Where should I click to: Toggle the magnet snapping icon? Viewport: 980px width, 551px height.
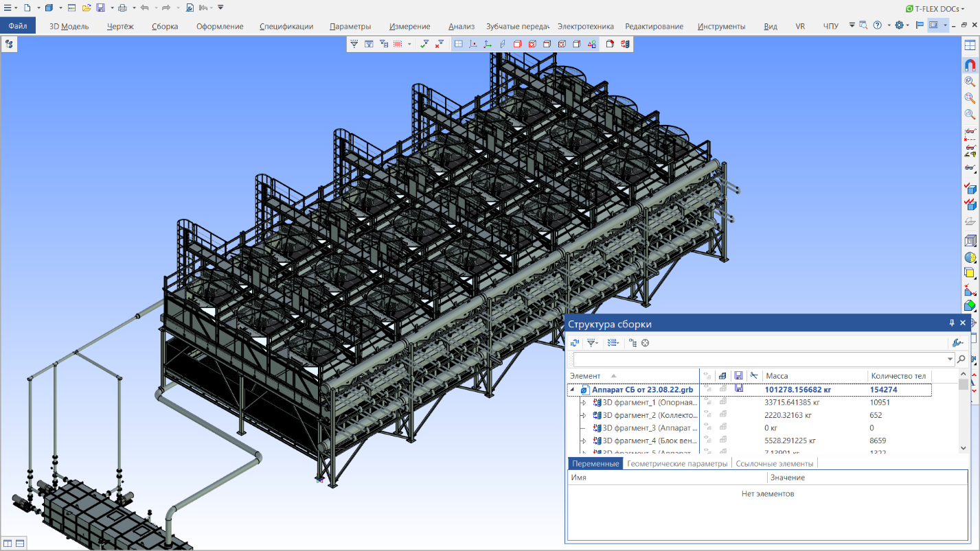tap(970, 65)
